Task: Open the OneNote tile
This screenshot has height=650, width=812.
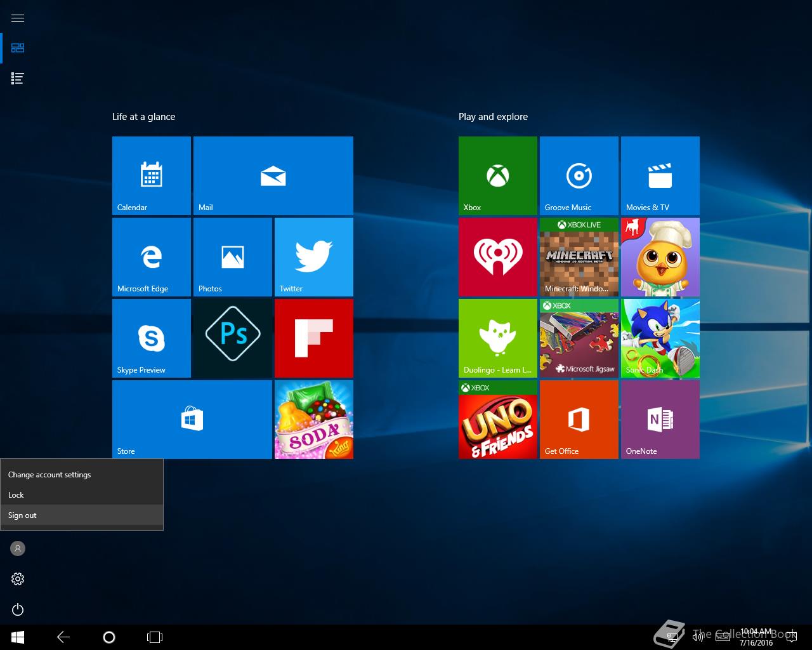Action: (x=660, y=420)
